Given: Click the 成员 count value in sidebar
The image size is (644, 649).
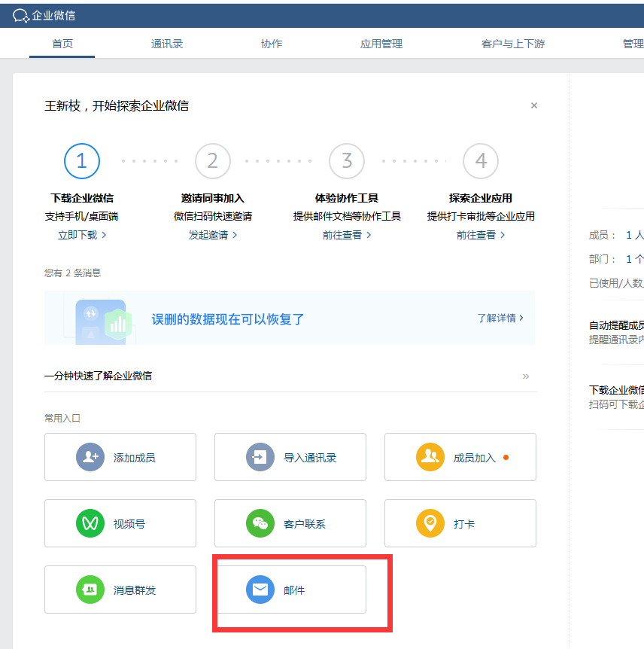Looking at the screenshot, I should click(634, 236).
